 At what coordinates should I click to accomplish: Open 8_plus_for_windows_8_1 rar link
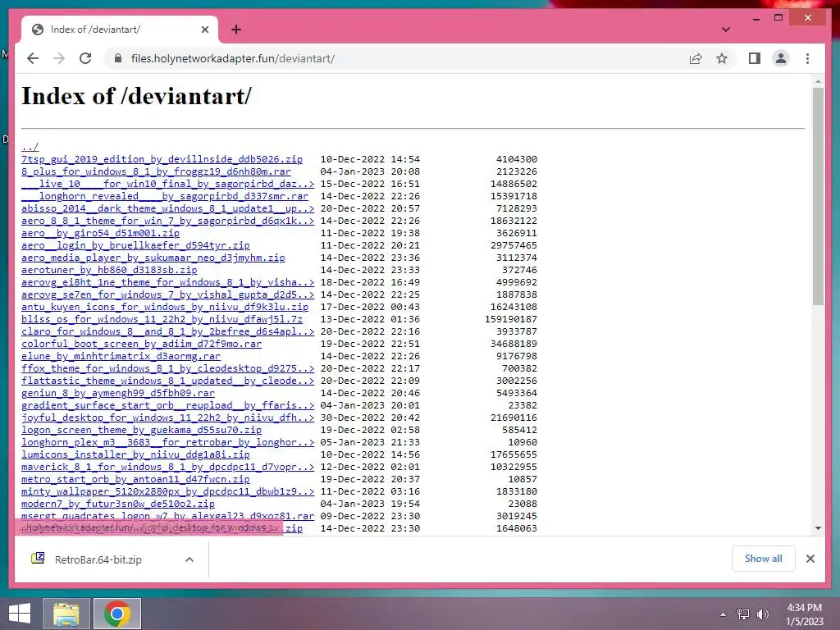click(156, 171)
